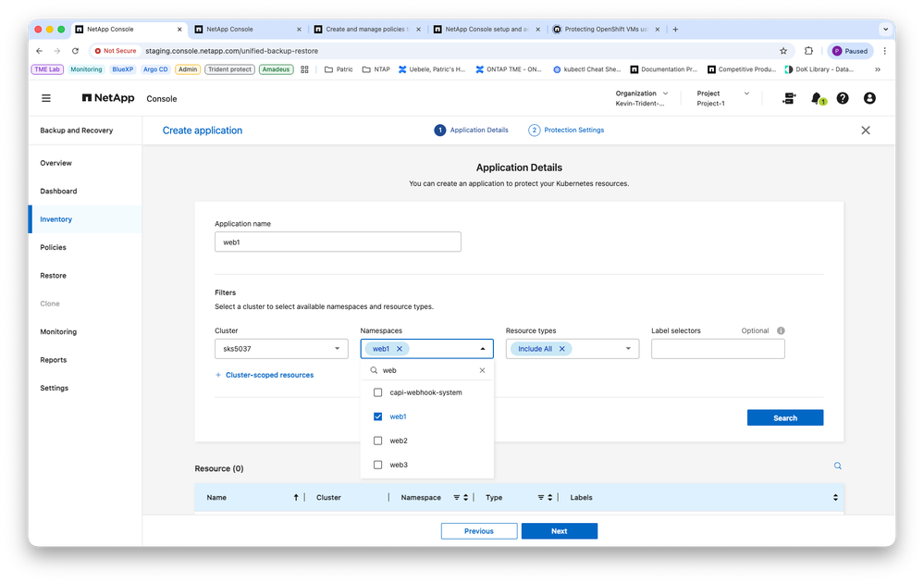Image resolution: width=924 pixels, height=584 pixels.
Task: Open the Dashboard sidebar item
Action: (x=58, y=192)
